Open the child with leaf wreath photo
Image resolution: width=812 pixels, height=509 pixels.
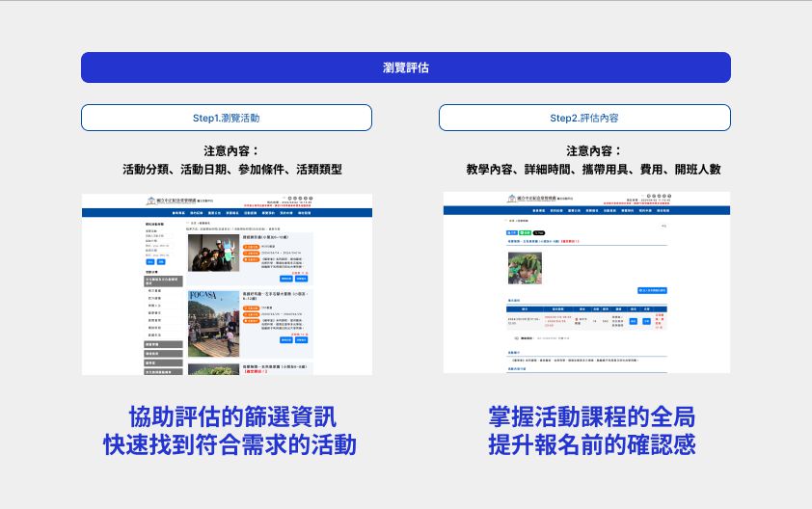point(525,267)
